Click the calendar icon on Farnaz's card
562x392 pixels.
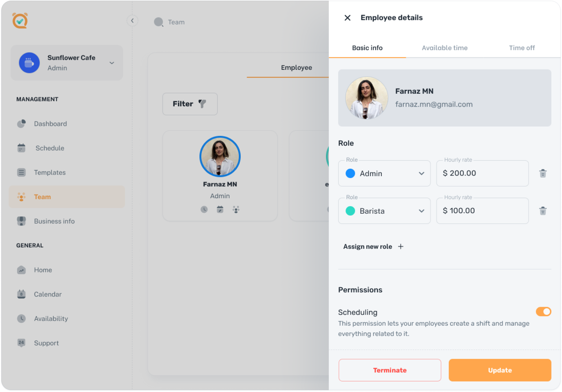pos(220,209)
